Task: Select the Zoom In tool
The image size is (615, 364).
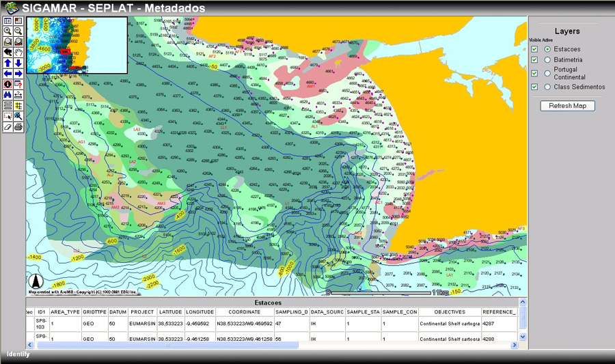Action: coord(8,31)
